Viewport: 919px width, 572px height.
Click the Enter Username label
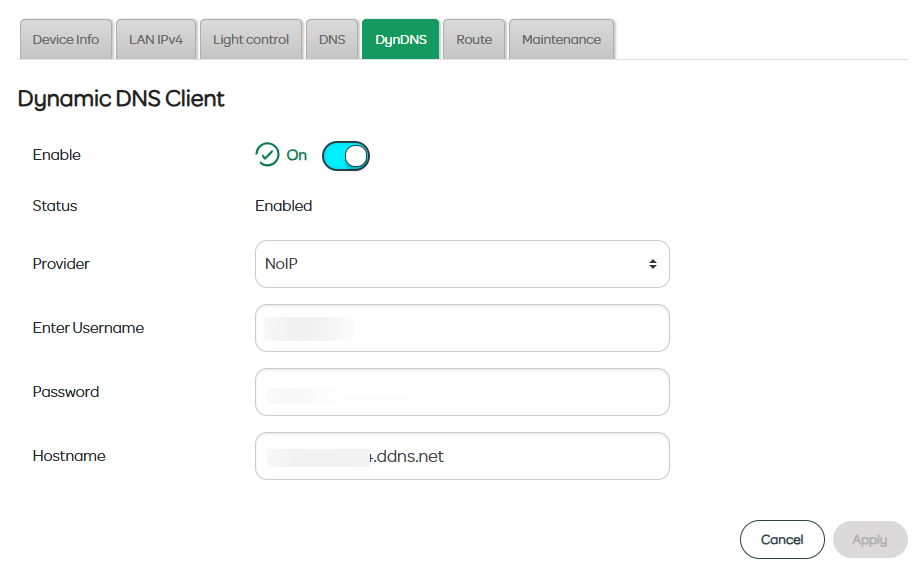point(88,328)
